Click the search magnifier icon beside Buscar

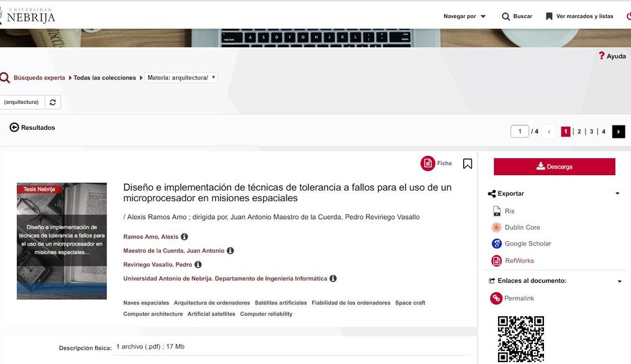click(x=506, y=17)
